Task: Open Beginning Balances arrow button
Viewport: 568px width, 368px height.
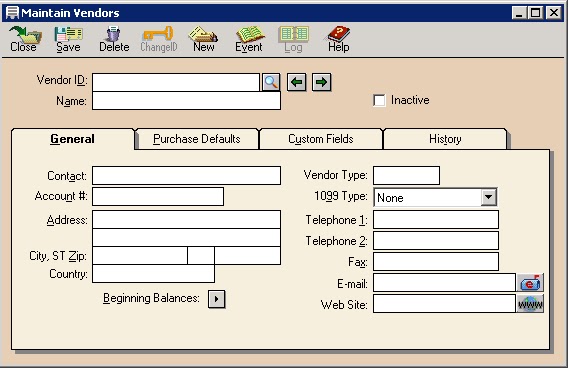Action: [x=217, y=299]
